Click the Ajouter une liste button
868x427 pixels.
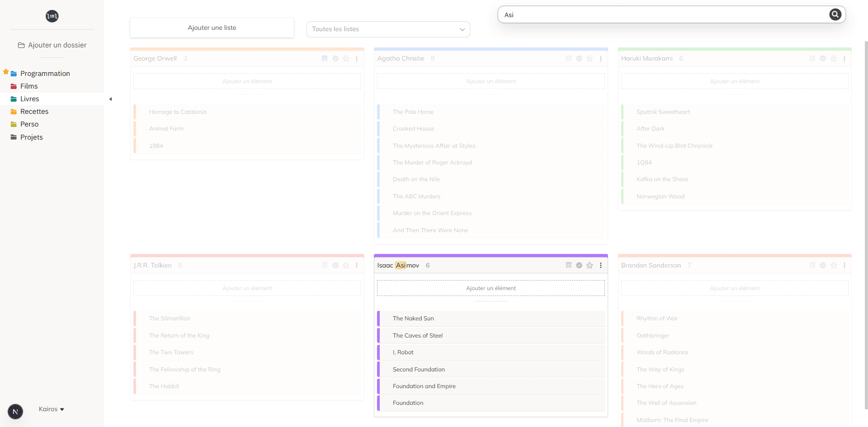(212, 28)
